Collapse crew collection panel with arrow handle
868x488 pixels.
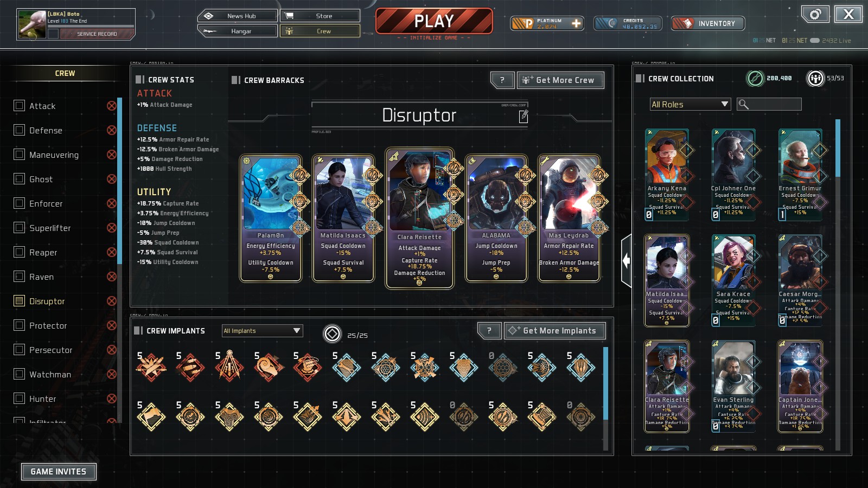[x=626, y=261]
